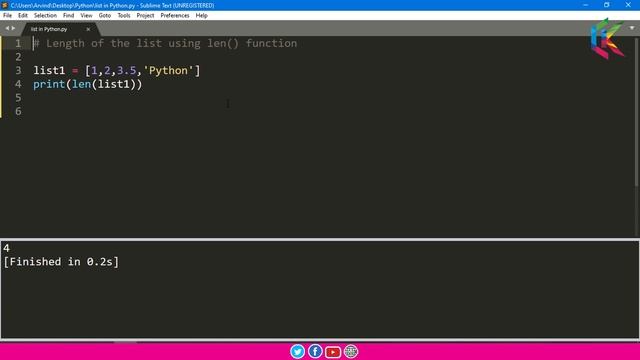
Task: Open the View menu
Action: click(86, 16)
